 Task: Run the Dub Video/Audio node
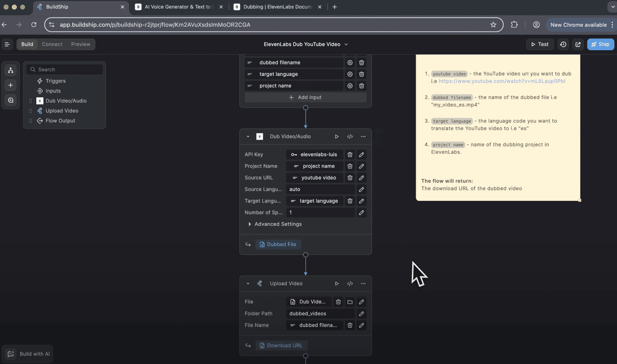337,136
